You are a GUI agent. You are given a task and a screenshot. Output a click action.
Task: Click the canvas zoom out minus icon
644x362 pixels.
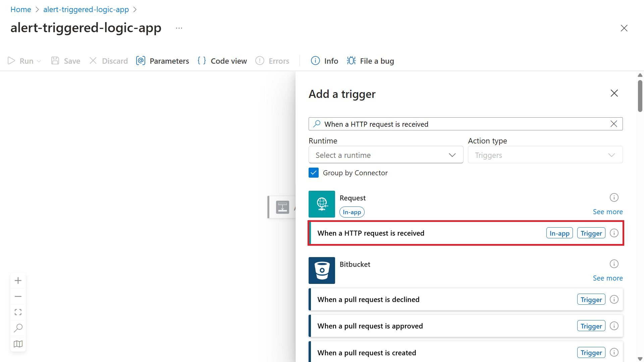click(18, 296)
